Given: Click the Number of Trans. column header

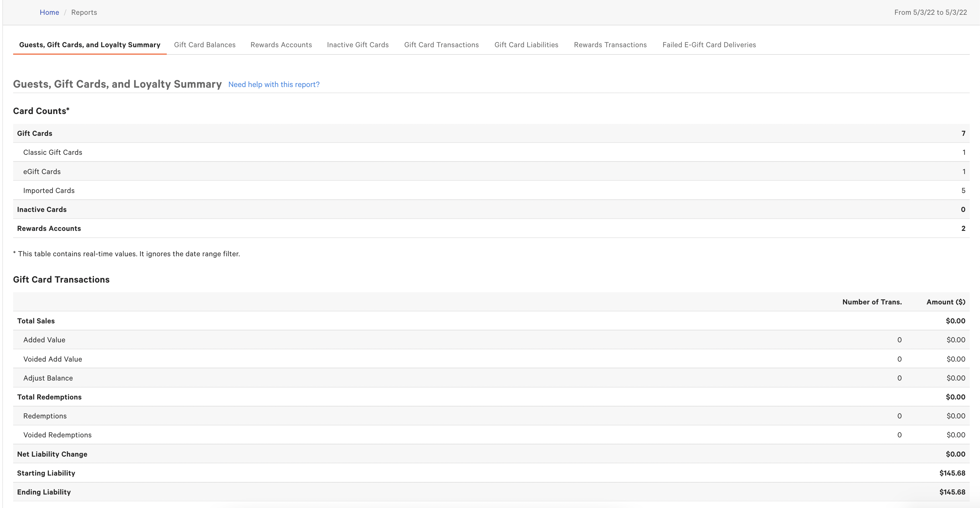Looking at the screenshot, I should pyautogui.click(x=872, y=302).
